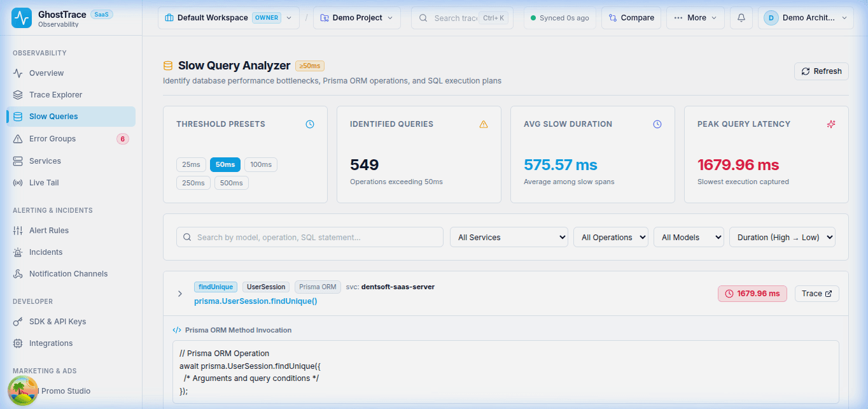868x409 pixels.
Task: Open the All Models filter dropdown
Action: (x=689, y=237)
